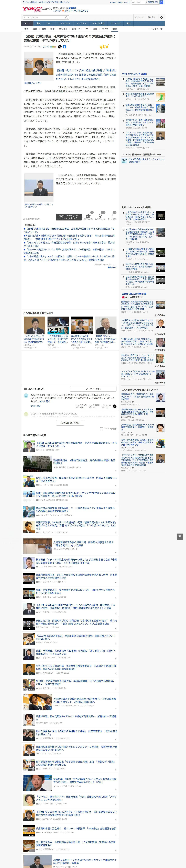The height and width of the screenshot is (868, 186).
Task: Open related link about 姫路市長 モラルハザード
Action: (69, 230)
